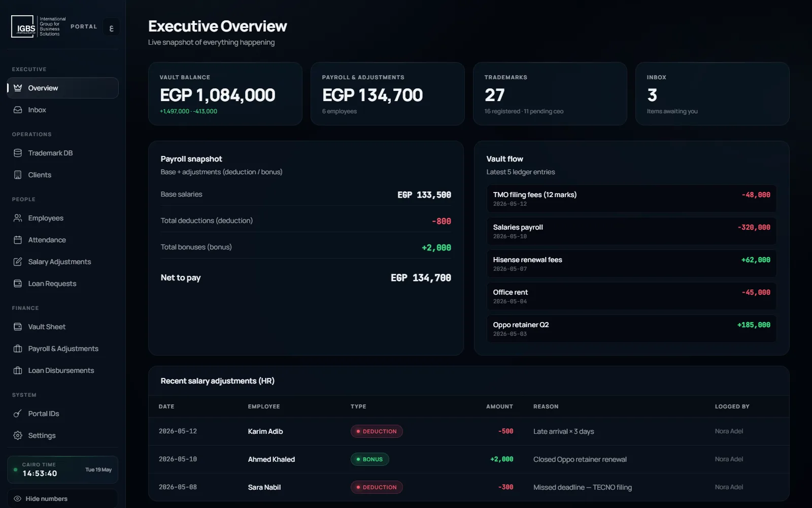Screen dimensions: 812x508
Task: Open Inbox from the sidebar
Action: (63, 110)
